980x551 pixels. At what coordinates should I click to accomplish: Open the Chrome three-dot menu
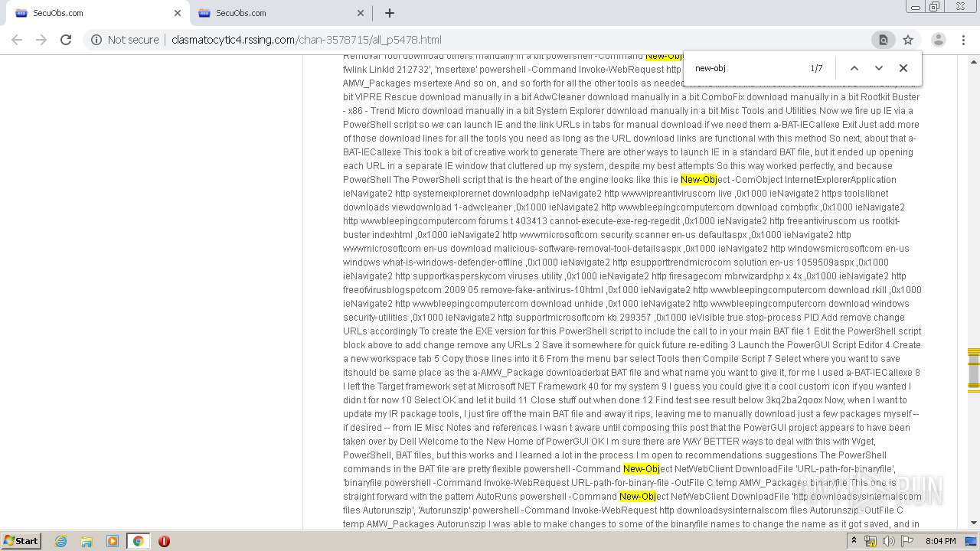click(x=963, y=40)
